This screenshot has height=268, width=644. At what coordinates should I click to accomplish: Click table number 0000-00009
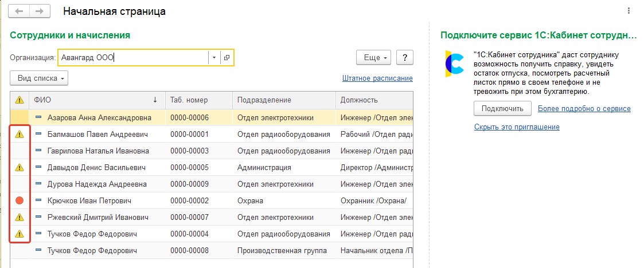(189, 184)
